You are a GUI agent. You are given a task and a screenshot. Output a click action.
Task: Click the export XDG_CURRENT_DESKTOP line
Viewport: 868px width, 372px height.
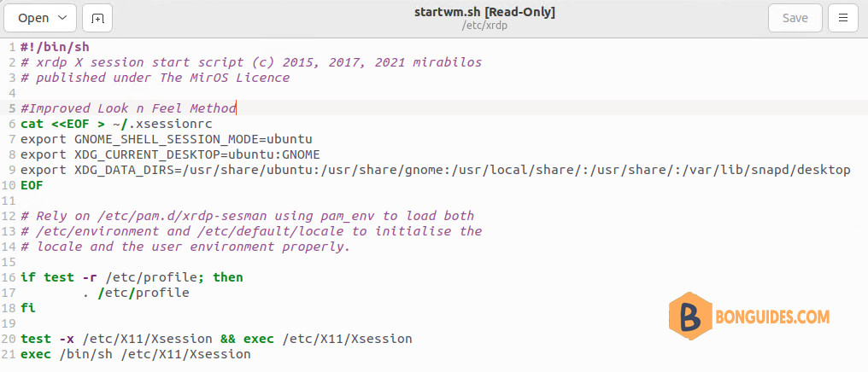(x=170, y=154)
